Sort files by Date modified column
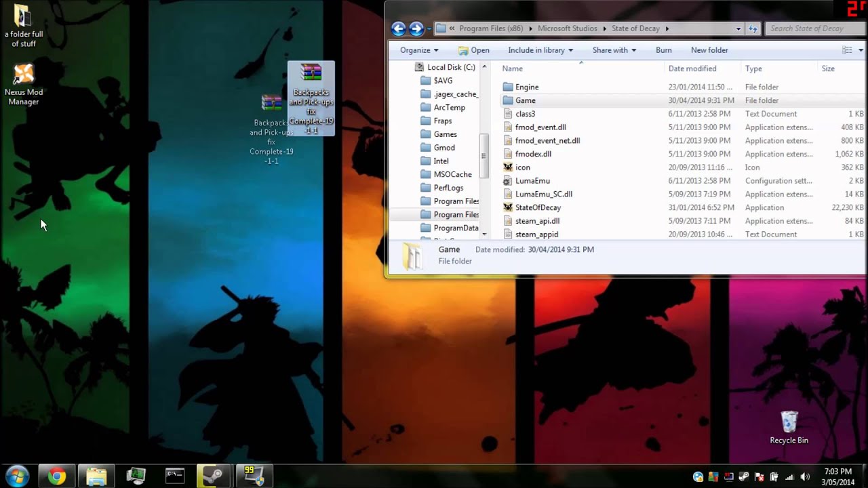868x488 pixels. [x=692, y=68]
